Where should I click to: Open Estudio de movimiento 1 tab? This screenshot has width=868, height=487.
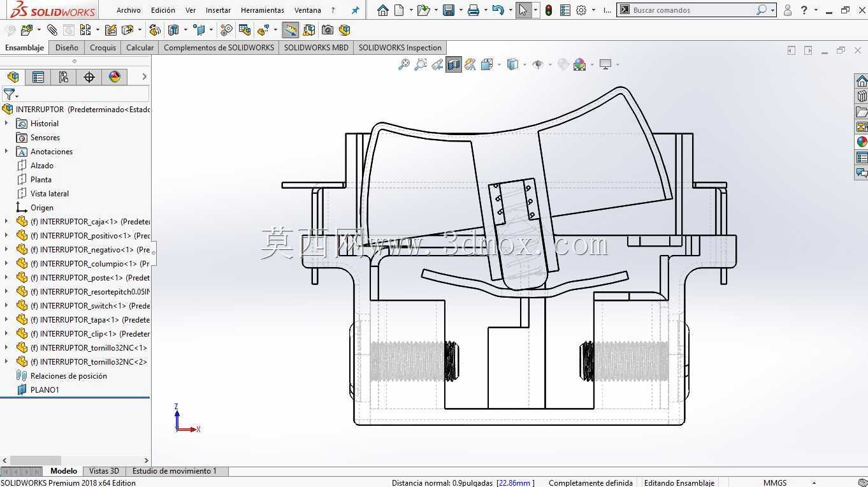pyautogui.click(x=174, y=471)
